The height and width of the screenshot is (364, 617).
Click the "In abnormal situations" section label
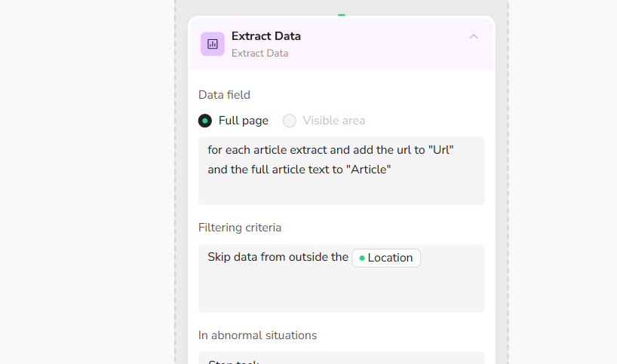tap(257, 335)
